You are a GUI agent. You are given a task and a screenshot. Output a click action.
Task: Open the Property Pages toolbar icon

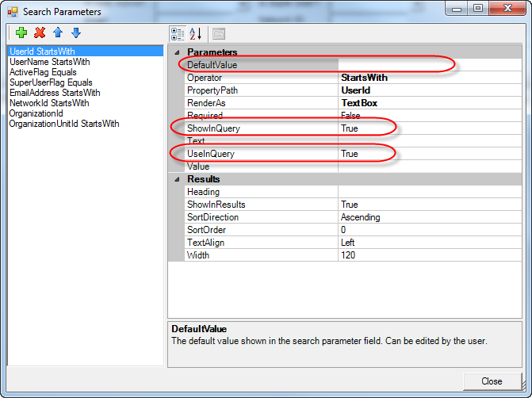[219, 33]
